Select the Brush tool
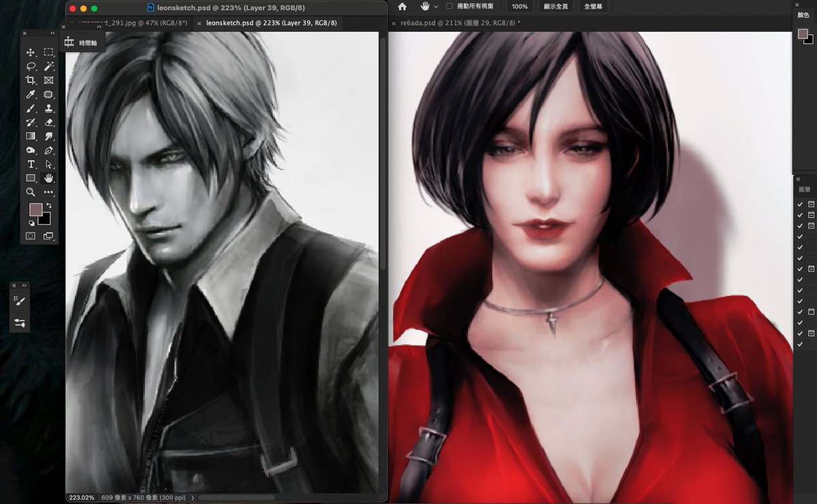Screen dimensions: 817x504 31,109
